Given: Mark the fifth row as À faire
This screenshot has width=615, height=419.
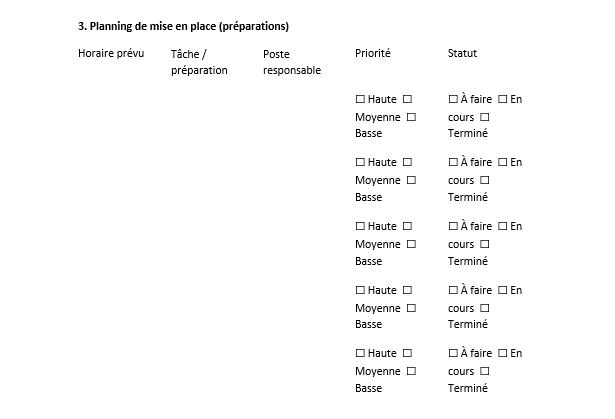Looking at the screenshot, I should tap(454, 353).
